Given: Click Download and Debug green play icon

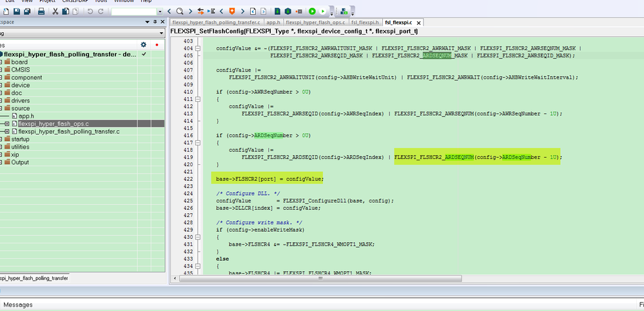Looking at the screenshot, I should [312, 12].
